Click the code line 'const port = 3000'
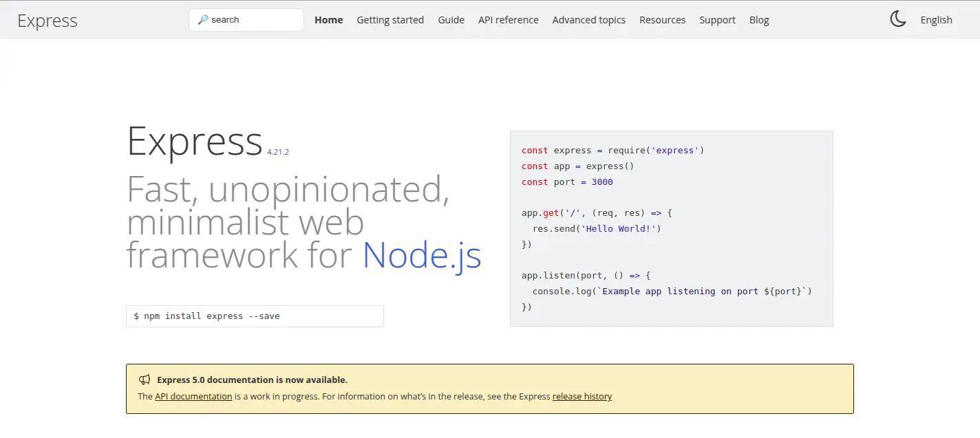 567,182
